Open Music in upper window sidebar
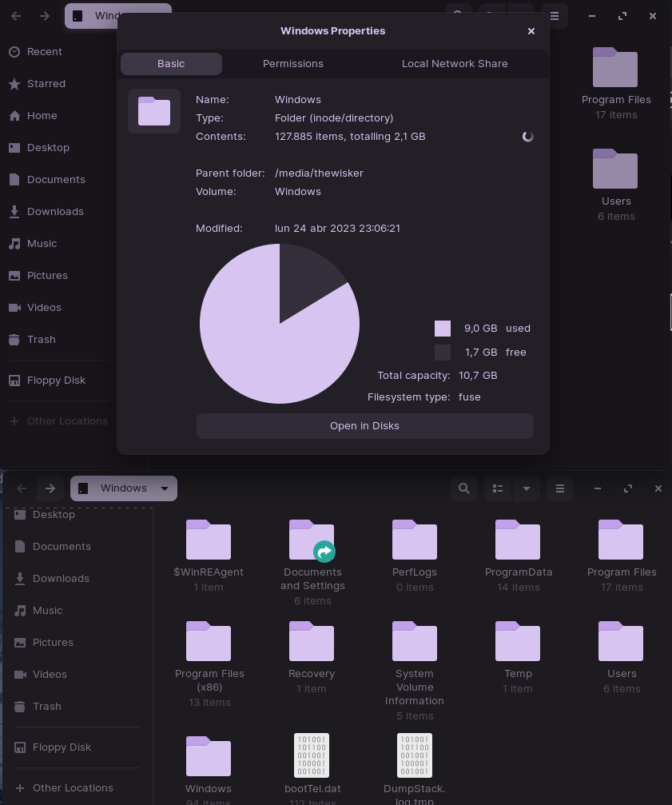This screenshot has height=805, width=672. [33, 243]
